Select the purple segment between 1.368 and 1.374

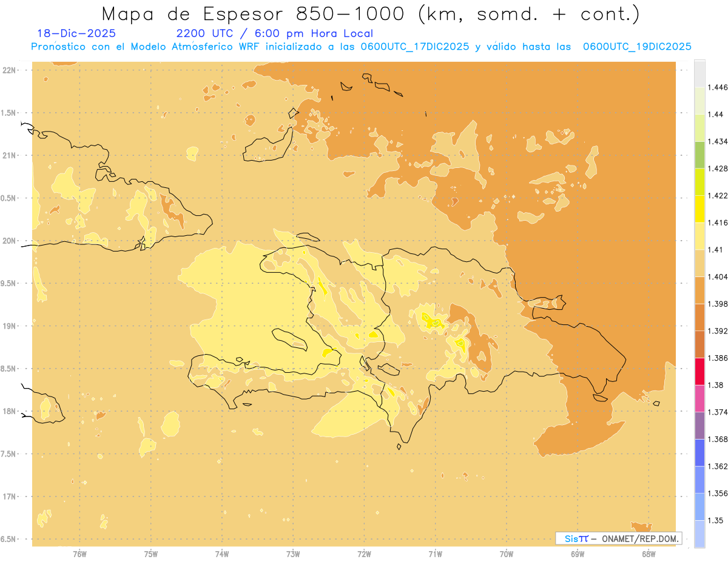(699, 425)
